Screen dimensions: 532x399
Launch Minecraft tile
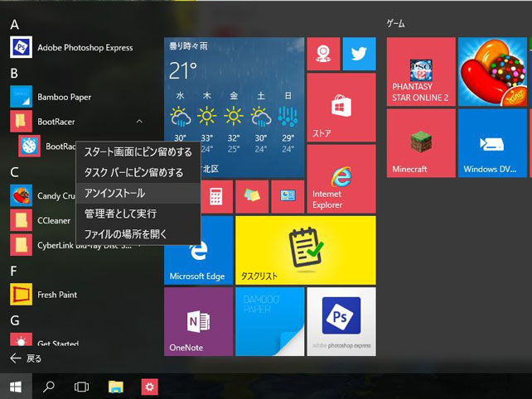pos(421,143)
